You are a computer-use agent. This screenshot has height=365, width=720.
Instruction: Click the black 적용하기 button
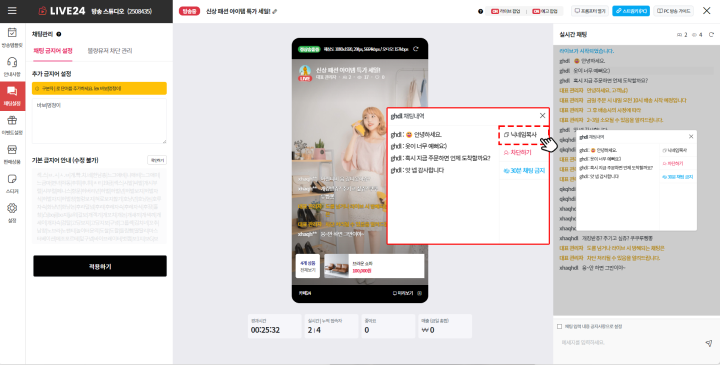click(x=100, y=266)
